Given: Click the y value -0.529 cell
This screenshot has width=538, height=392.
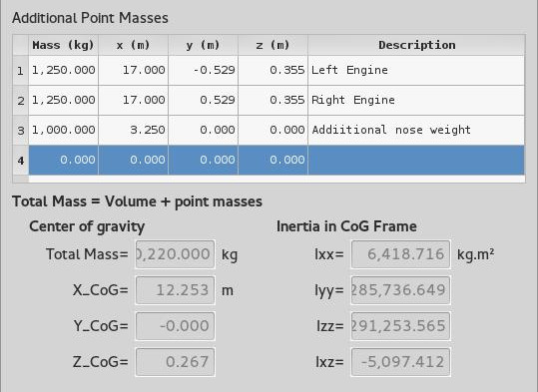Looking at the screenshot, I should 204,70.
